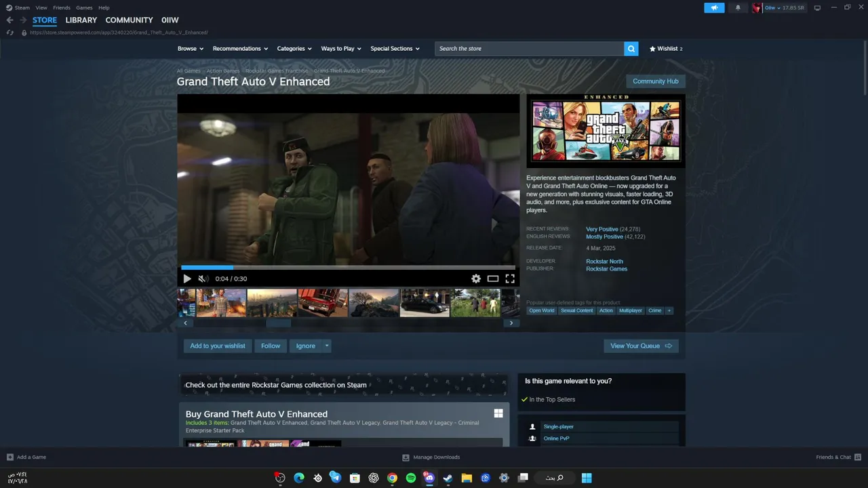Reload the store page
868x488 pixels.
coord(9,33)
